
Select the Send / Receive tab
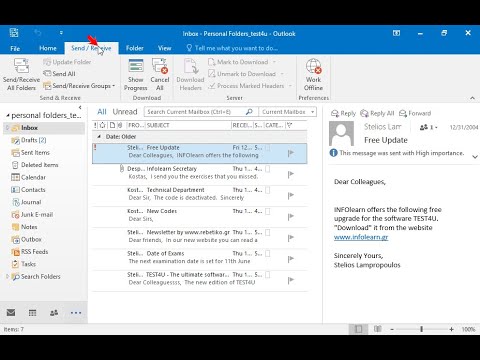click(91, 48)
